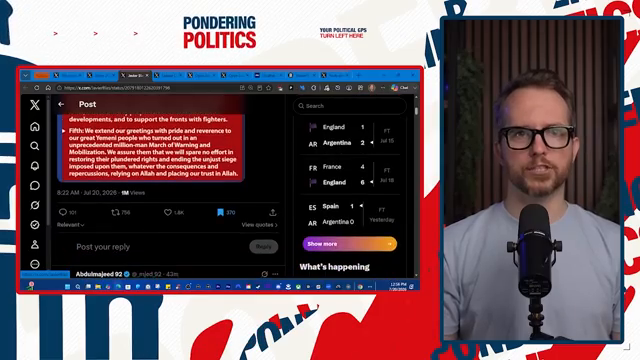Open the View quotes link

coord(259,225)
